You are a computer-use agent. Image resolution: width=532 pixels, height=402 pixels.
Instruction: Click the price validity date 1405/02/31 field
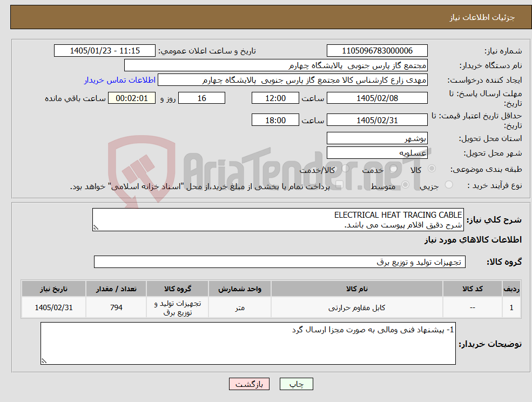point(377,120)
